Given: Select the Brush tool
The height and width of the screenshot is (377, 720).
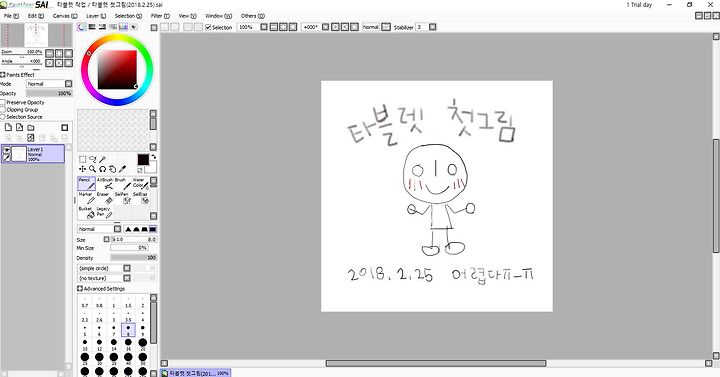Looking at the screenshot, I should 122,184.
